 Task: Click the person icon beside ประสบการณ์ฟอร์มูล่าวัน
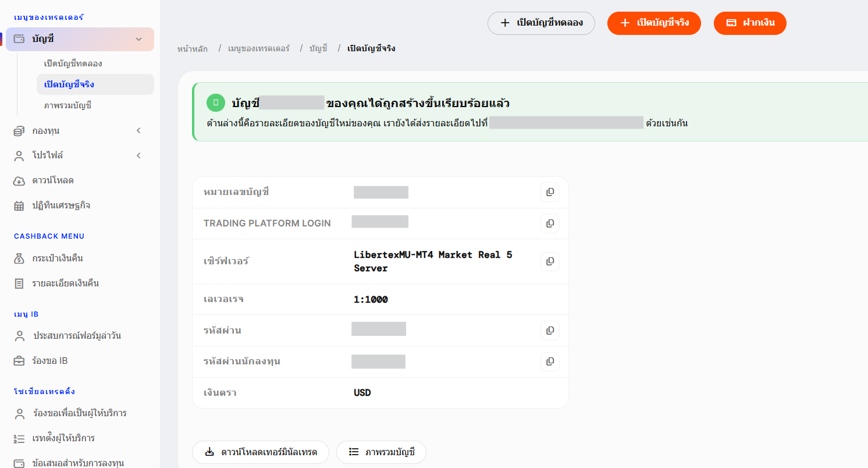click(x=19, y=336)
